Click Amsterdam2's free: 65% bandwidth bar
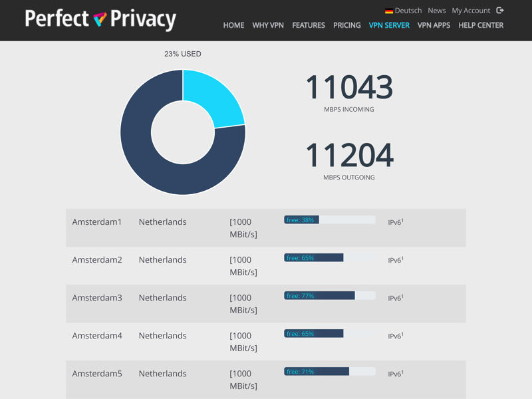Screen dimensions: 532x399 (330, 258)
